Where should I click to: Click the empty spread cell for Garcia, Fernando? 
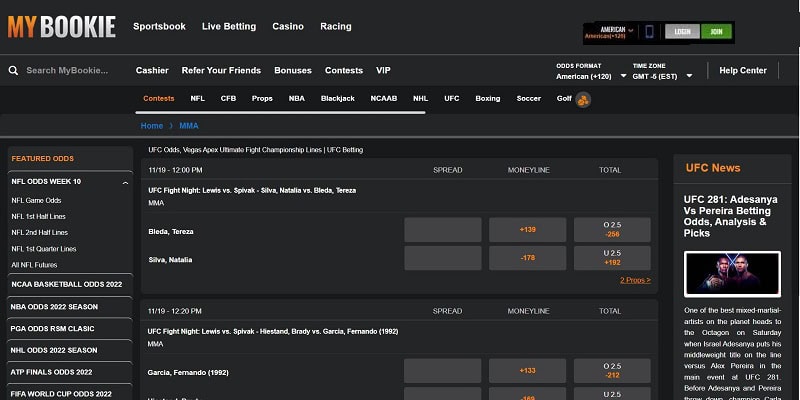pyautogui.click(x=443, y=371)
